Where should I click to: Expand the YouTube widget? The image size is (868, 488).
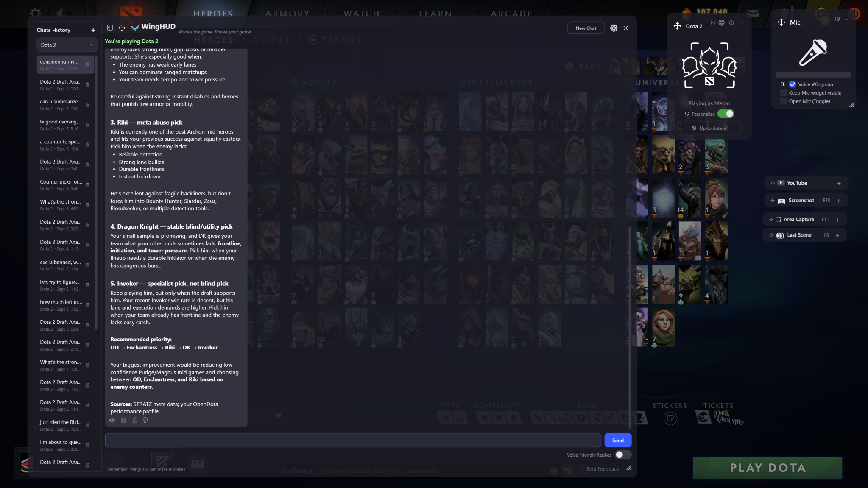839,183
